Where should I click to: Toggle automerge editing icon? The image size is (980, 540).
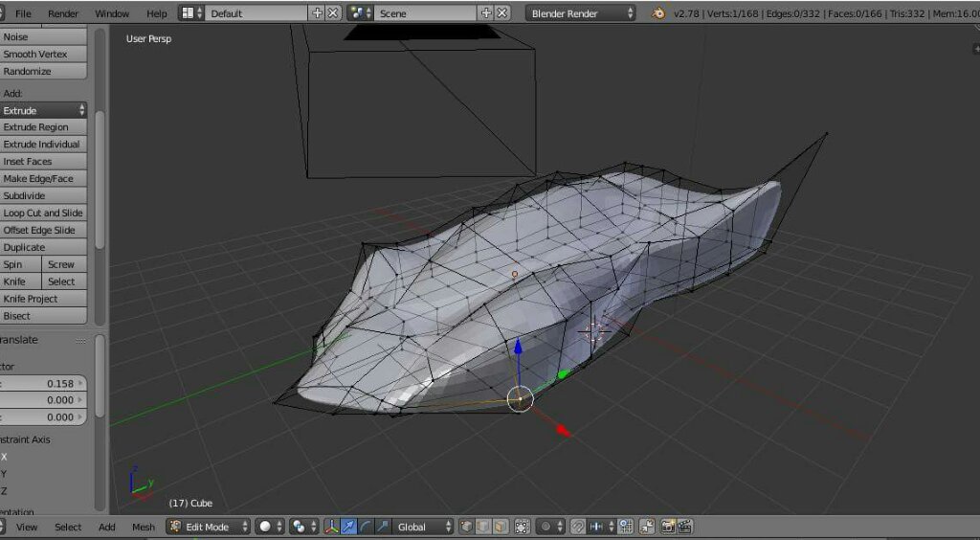click(647, 527)
